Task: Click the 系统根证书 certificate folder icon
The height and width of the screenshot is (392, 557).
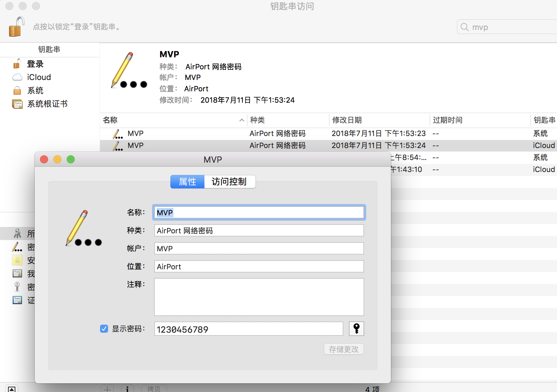Action: point(17,104)
